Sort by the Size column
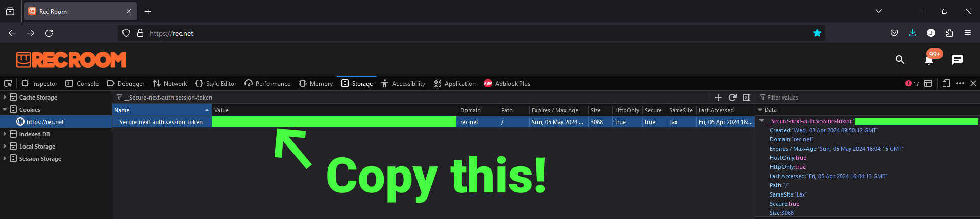This screenshot has width=980, height=219. (x=600, y=110)
